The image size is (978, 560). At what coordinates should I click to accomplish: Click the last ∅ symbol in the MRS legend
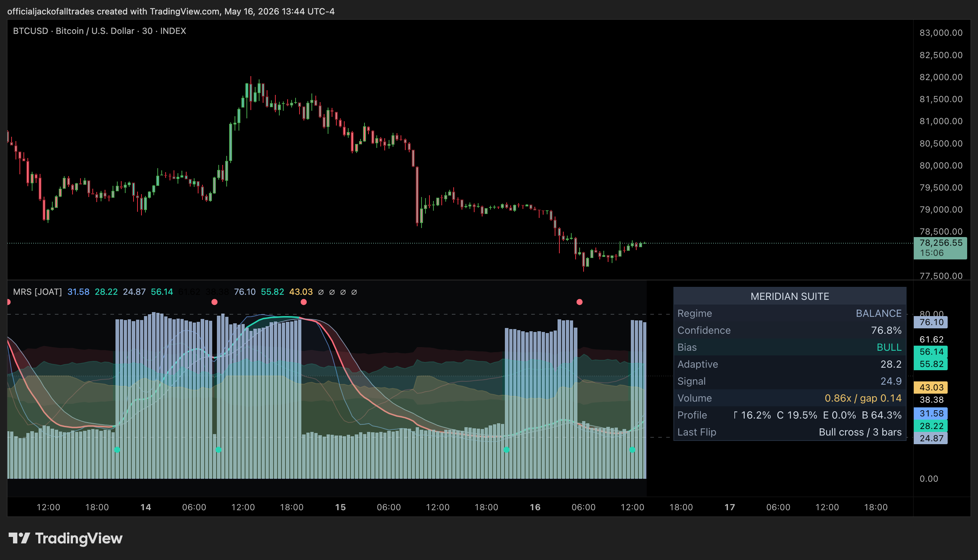pyautogui.click(x=354, y=292)
